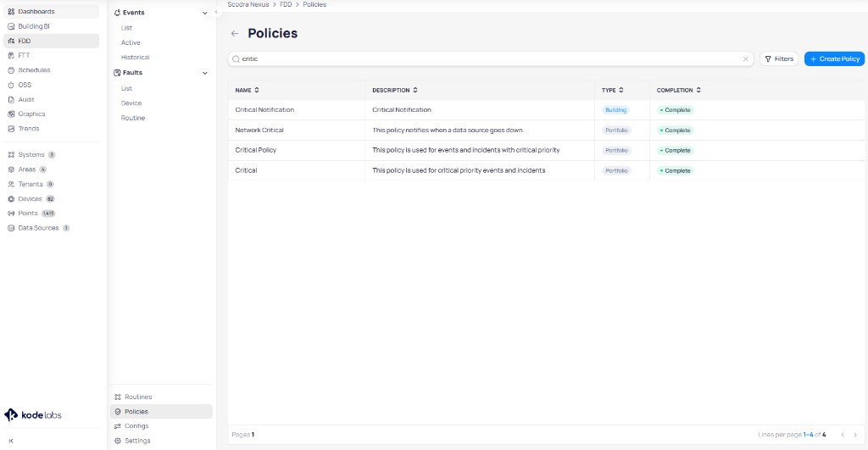Click the Schedules calendar icon
The height and width of the screenshot is (450, 868).
click(x=11, y=70)
